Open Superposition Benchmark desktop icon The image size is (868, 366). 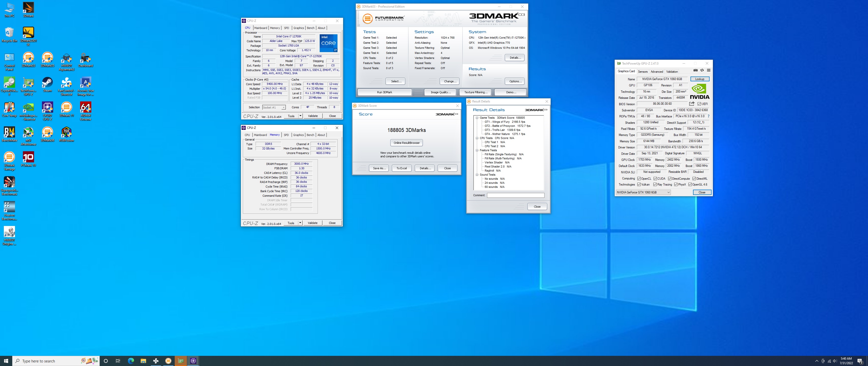pos(9,186)
